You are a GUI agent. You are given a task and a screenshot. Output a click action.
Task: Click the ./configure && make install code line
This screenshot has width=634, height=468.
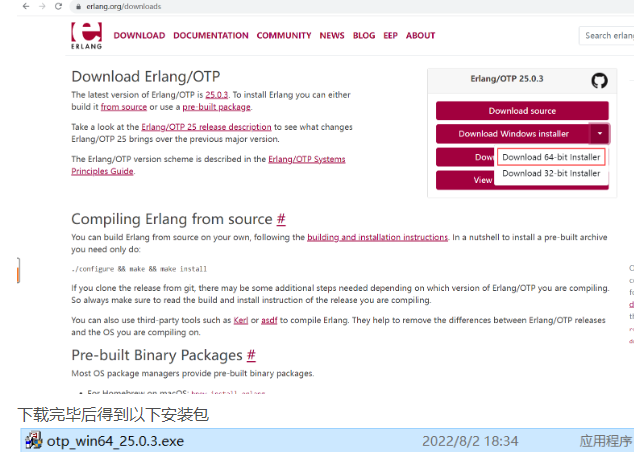pos(139,269)
